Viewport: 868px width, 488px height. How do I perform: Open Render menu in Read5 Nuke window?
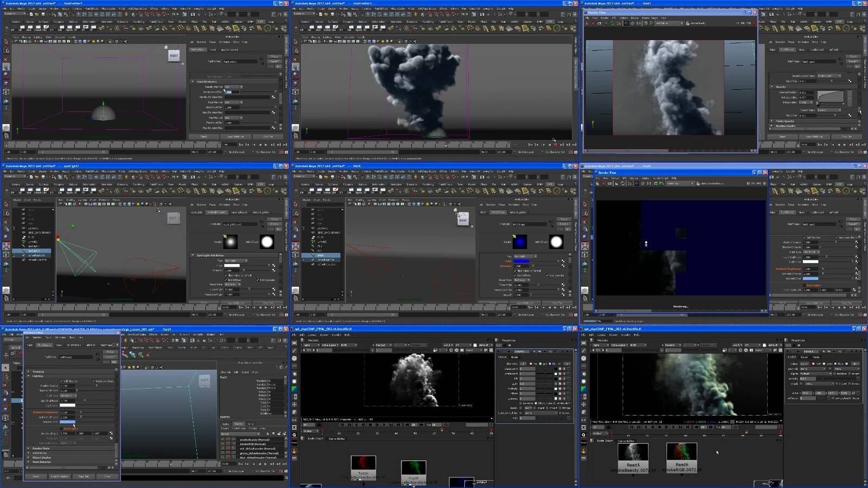tap(626, 335)
